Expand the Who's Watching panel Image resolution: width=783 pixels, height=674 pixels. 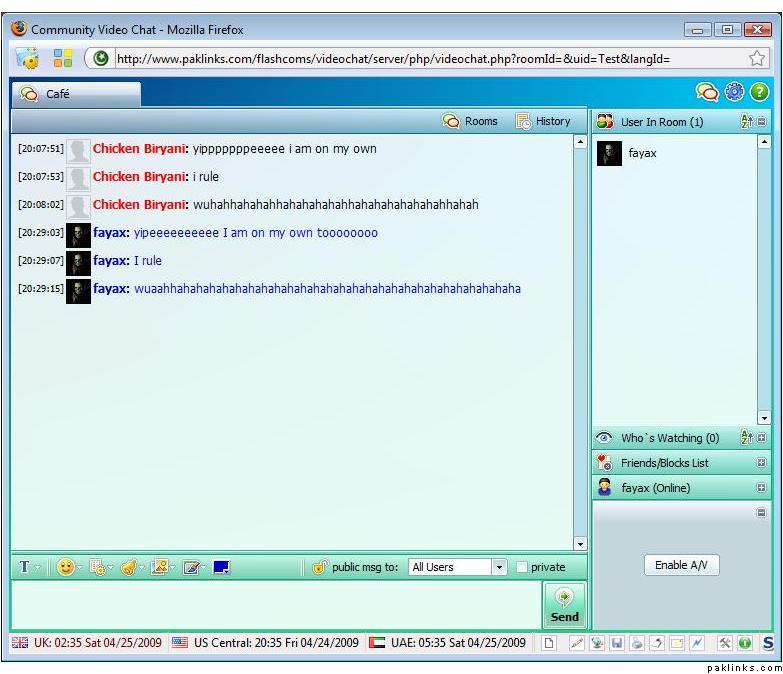pyautogui.click(x=761, y=438)
